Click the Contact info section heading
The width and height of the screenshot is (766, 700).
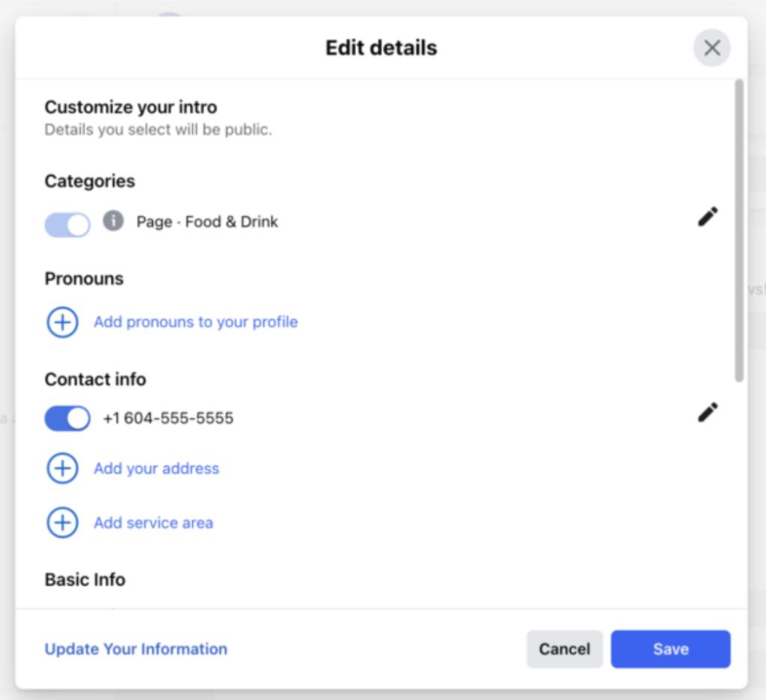pyautogui.click(x=95, y=379)
